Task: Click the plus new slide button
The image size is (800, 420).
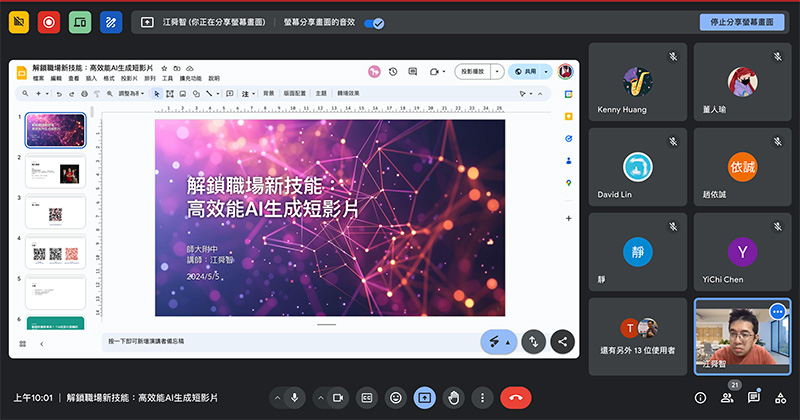Action: pyautogui.click(x=38, y=93)
